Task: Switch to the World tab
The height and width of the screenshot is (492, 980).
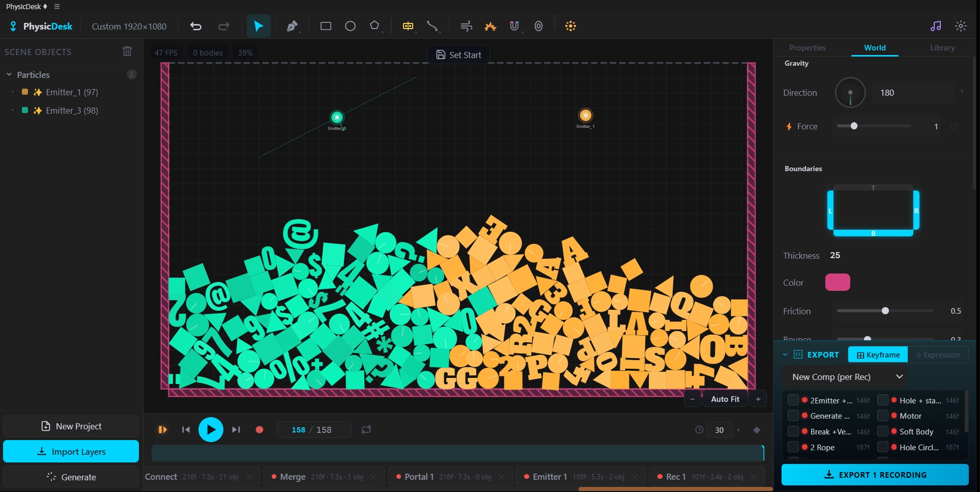Action: click(x=875, y=47)
